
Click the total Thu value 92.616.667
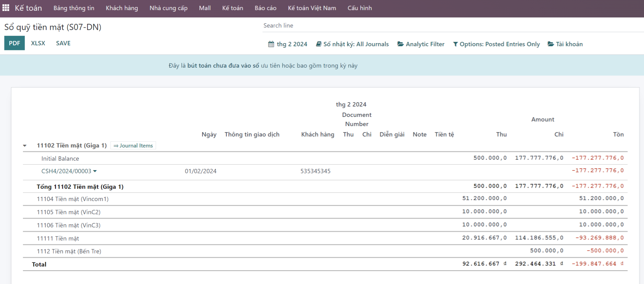pos(484,264)
